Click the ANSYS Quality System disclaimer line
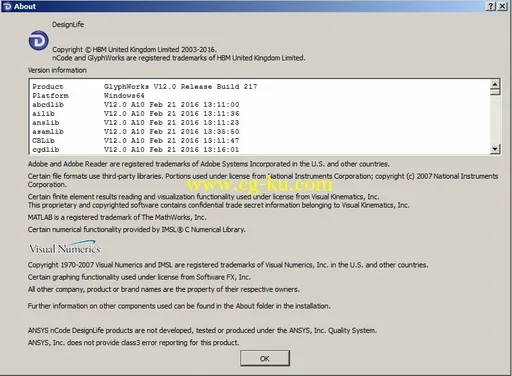Screen dimensions: 512x376 coord(202,330)
